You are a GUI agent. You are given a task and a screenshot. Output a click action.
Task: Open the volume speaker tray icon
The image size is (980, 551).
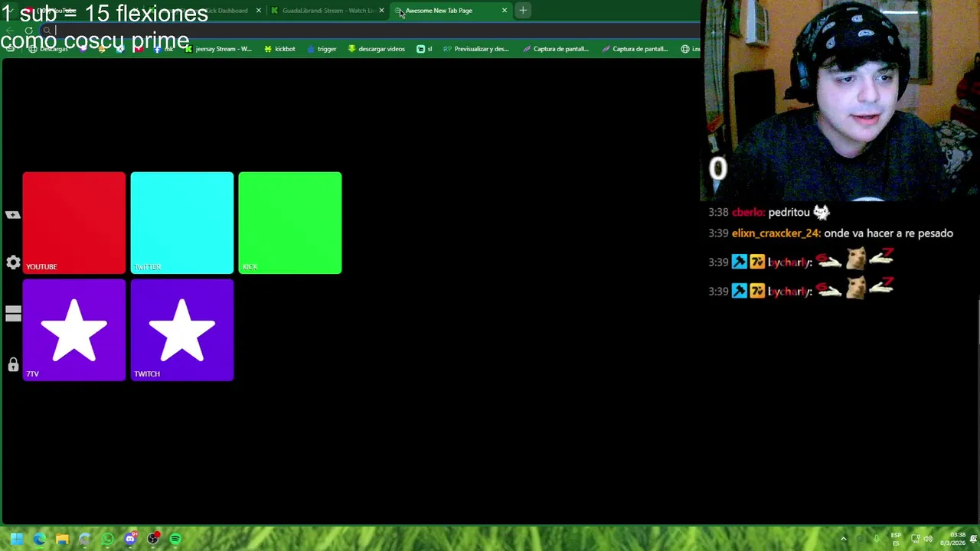tap(928, 539)
